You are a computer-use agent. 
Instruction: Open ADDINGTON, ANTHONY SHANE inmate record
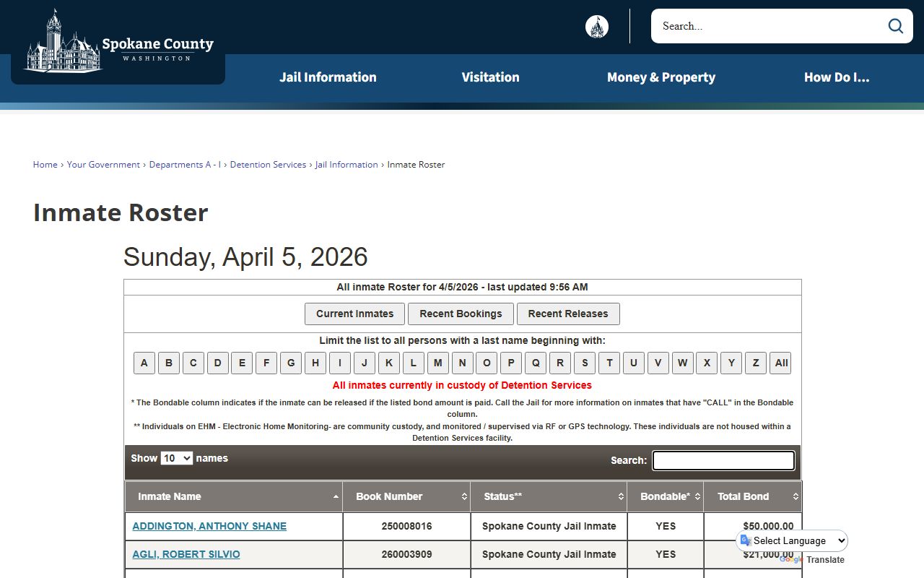click(209, 526)
